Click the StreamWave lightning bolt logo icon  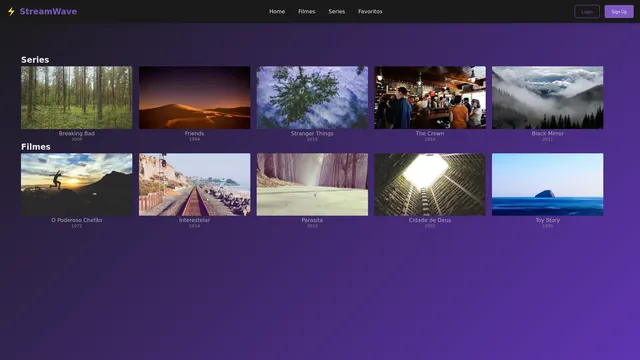[11, 11]
